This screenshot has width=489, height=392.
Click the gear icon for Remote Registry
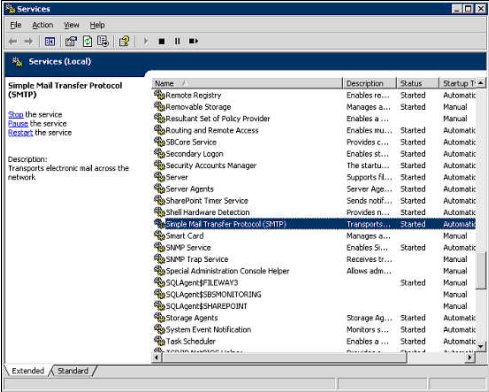[159, 95]
